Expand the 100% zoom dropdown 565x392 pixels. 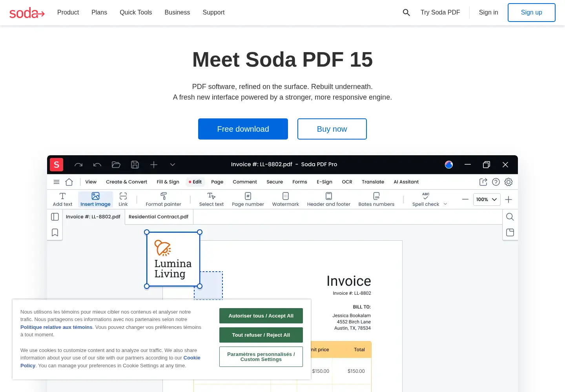(x=487, y=200)
